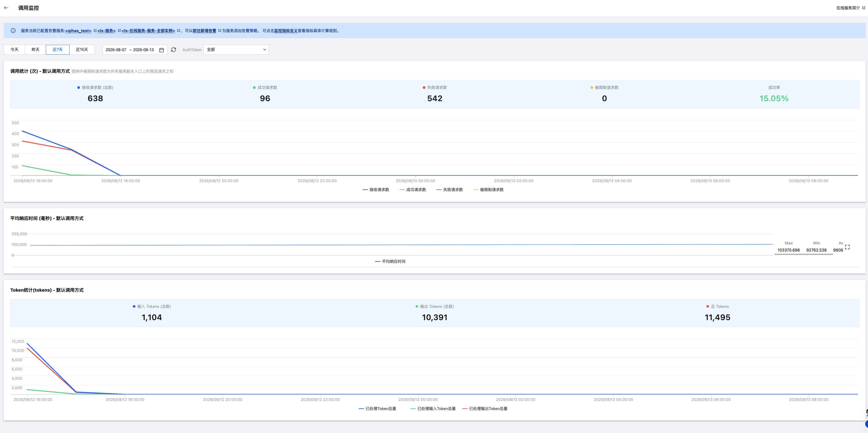
Task: Switch to the 昨天 time range
Action: coord(35,49)
